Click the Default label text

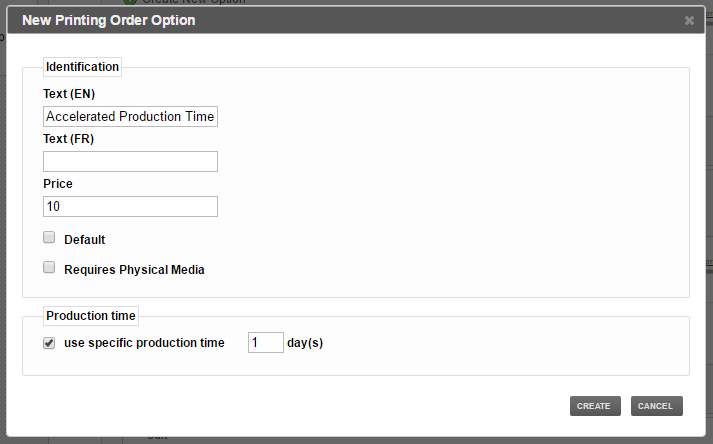tap(85, 240)
